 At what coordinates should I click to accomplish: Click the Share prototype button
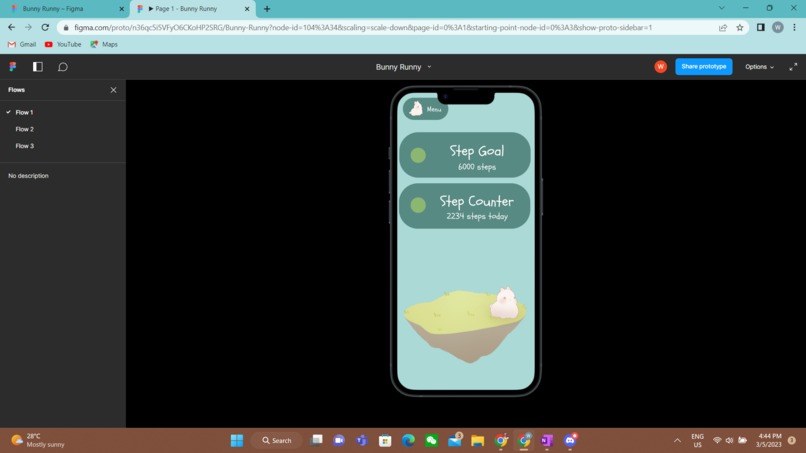click(704, 67)
